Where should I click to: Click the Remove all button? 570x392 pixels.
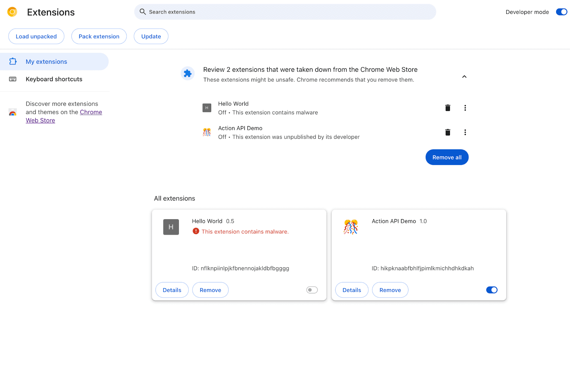pos(447,157)
